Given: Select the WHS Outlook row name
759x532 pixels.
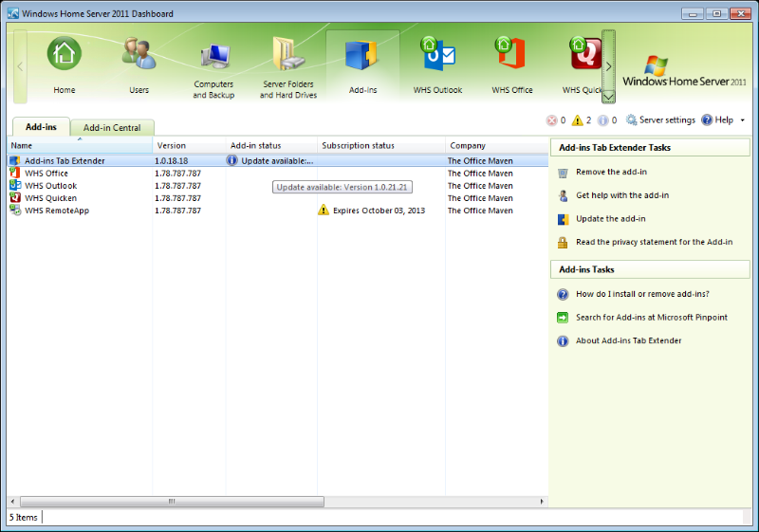Looking at the screenshot, I should (51, 186).
